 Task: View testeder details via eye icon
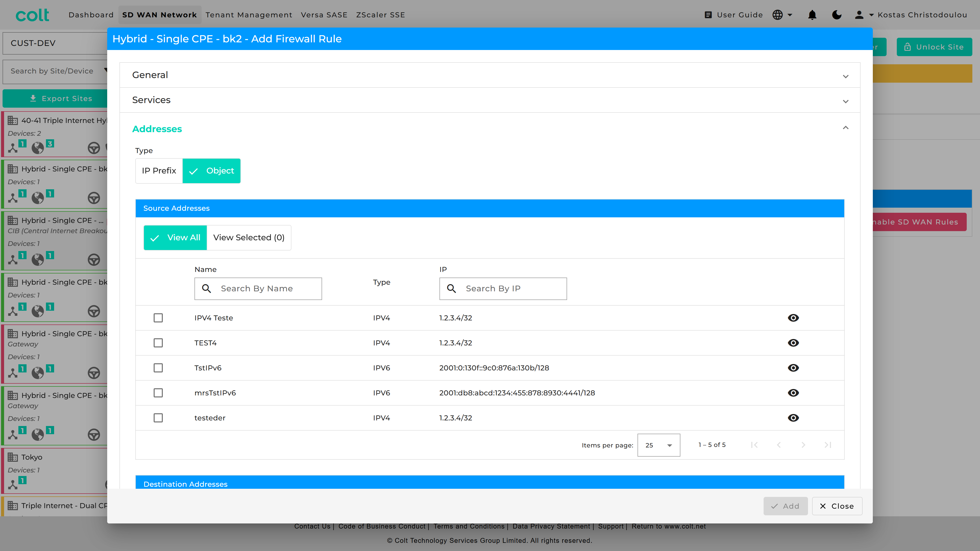click(793, 418)
